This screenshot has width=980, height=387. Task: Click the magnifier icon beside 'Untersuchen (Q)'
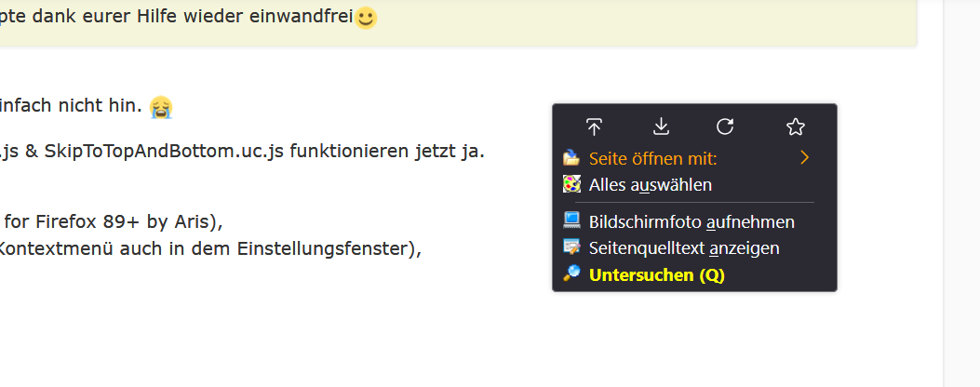(x=571, y=274)
